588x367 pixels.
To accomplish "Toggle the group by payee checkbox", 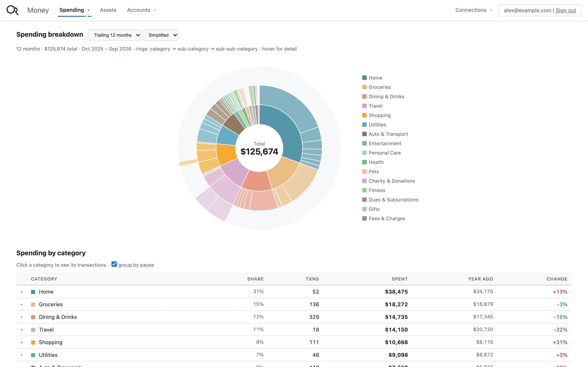I will 114,264.
